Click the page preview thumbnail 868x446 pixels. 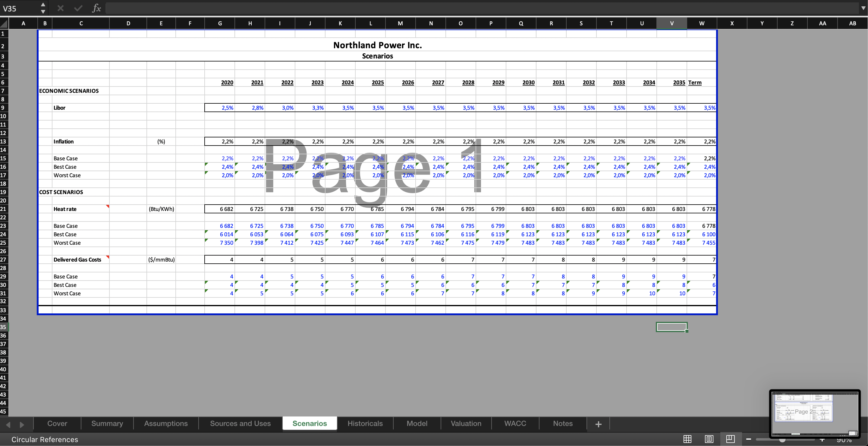pyautogui.click(x=815, y=414)
